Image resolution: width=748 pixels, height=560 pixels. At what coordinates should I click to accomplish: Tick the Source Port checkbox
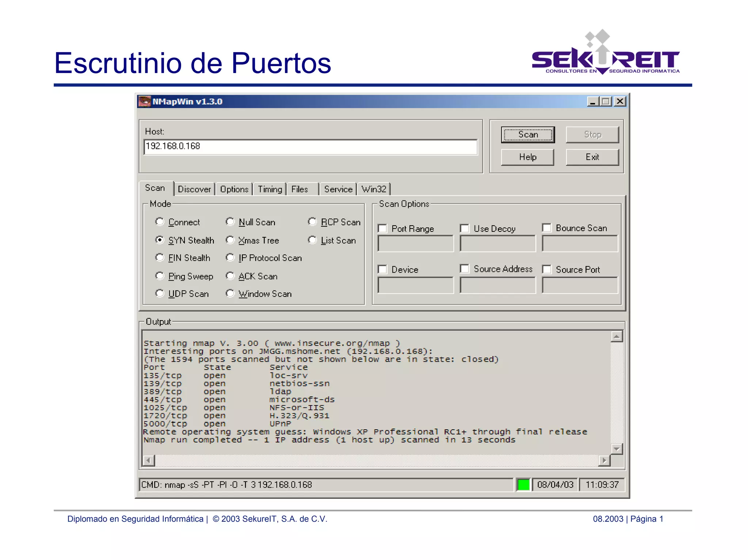click(547, 269)
